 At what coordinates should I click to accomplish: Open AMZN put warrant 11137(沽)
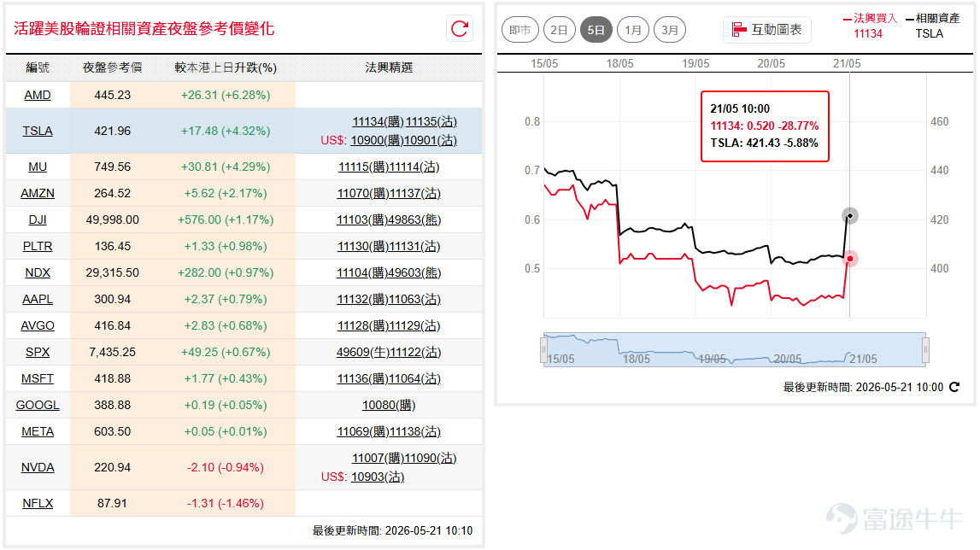(x=414, y=193)
